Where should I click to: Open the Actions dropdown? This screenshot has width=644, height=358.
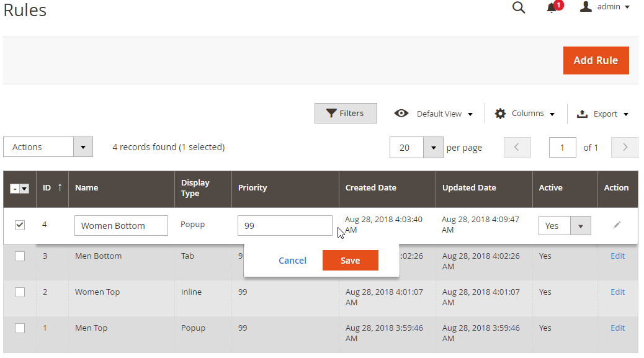tap(48, 147)
